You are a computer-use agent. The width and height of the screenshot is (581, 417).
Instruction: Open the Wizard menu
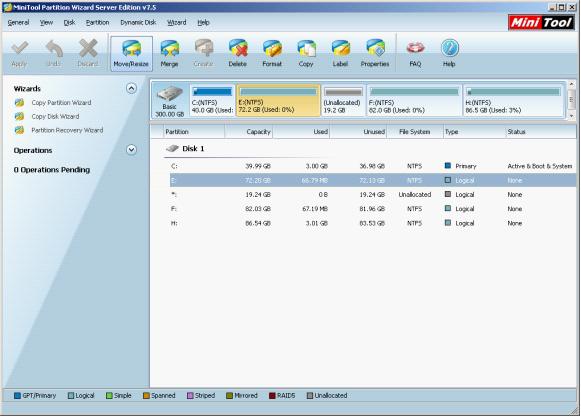(x=176, y=23)
